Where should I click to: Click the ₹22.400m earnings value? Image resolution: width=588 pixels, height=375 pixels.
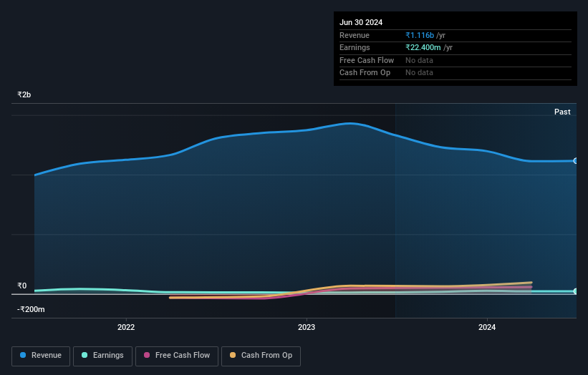coord(423,47)
